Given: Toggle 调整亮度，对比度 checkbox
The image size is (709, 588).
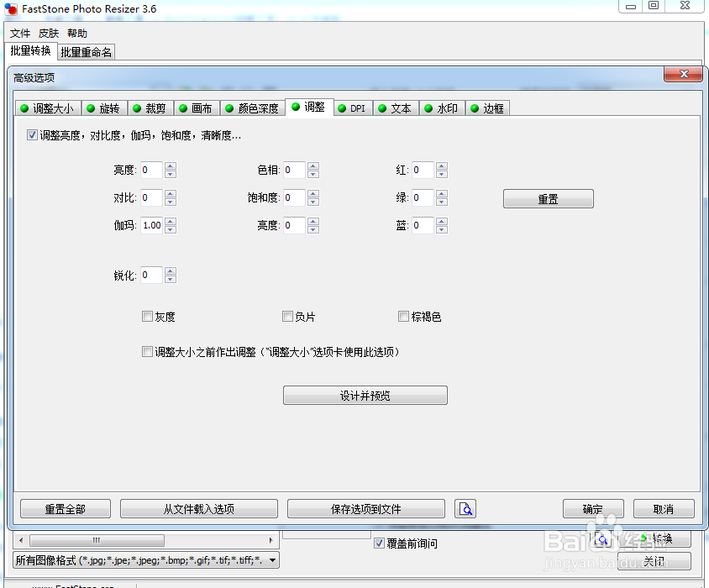Looking at the screenshot, I should click(32, 134).
